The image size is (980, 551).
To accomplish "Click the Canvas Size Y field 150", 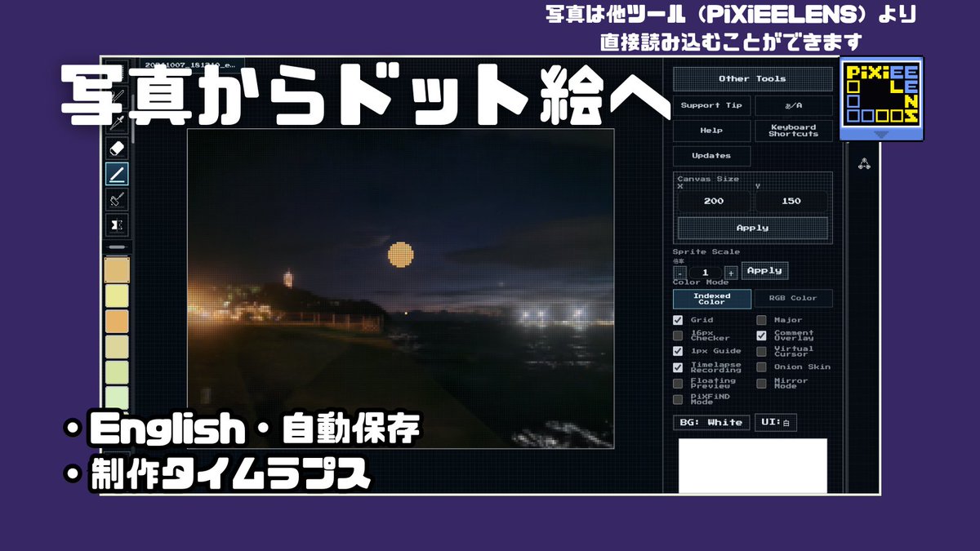I will pyautogui.click(x=791, y=201).
